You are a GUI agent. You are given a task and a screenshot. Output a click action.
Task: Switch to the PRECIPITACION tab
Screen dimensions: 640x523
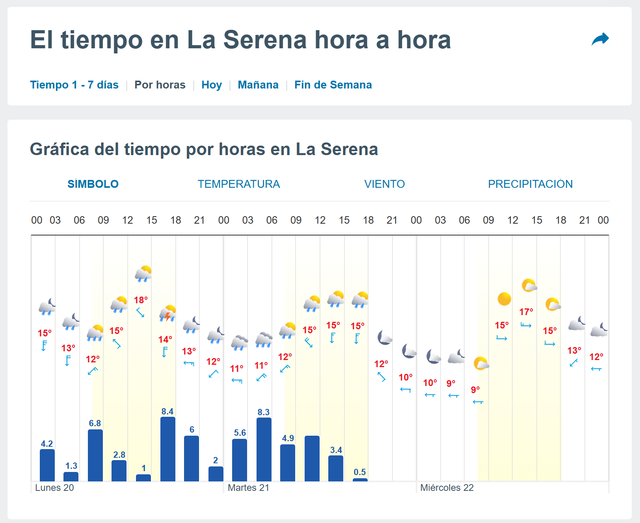pyautogui.click(x=530, y=184)
